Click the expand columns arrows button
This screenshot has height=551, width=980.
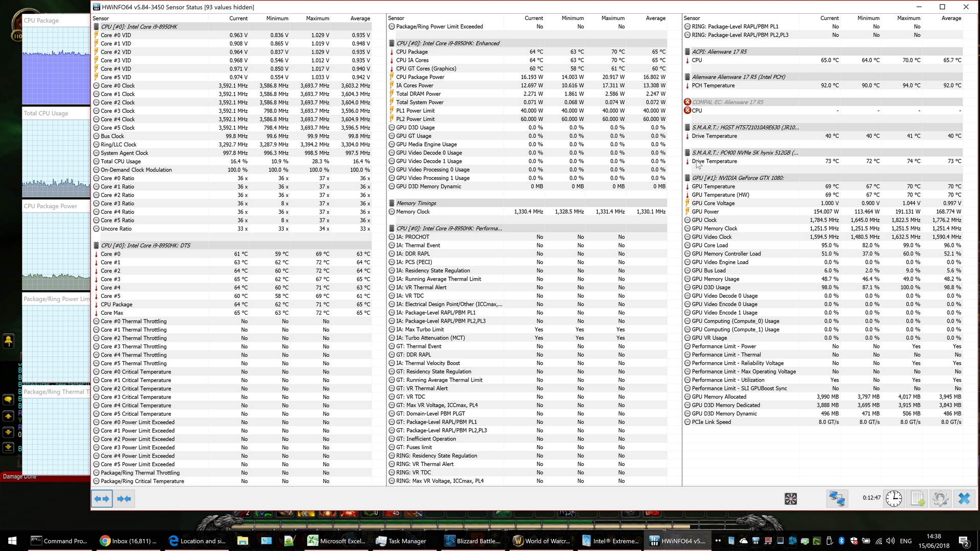[102, 498]
